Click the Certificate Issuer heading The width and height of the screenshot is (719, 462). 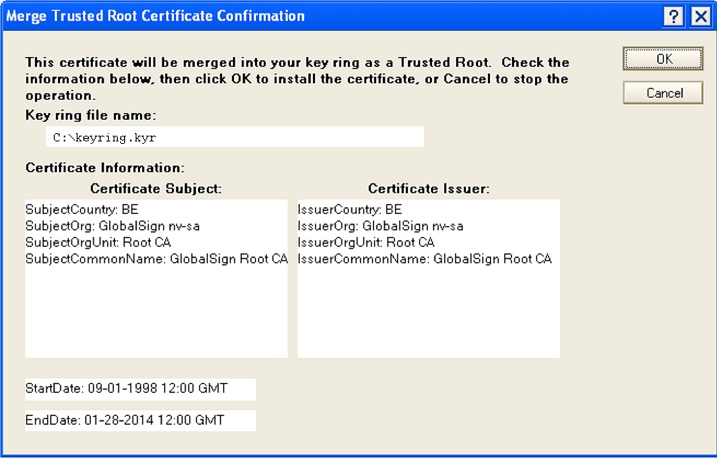coord(429,188)
